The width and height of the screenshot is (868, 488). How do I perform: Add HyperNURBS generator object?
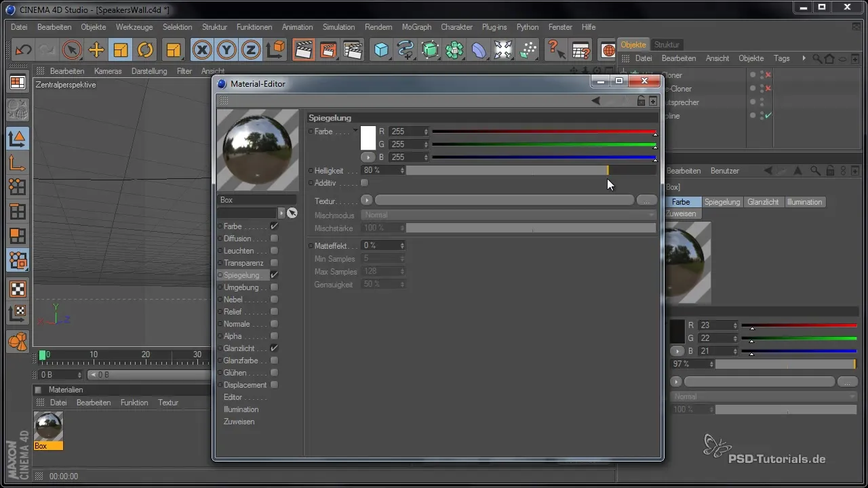(431, 49)
